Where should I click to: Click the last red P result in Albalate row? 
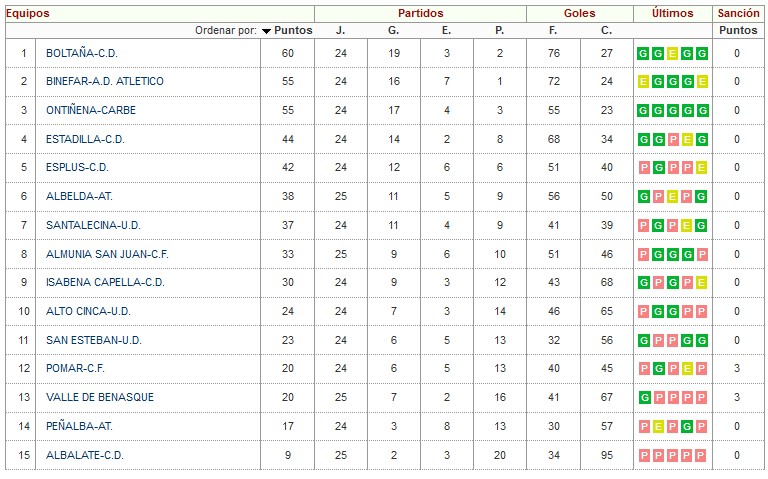(x=702, y=455)
